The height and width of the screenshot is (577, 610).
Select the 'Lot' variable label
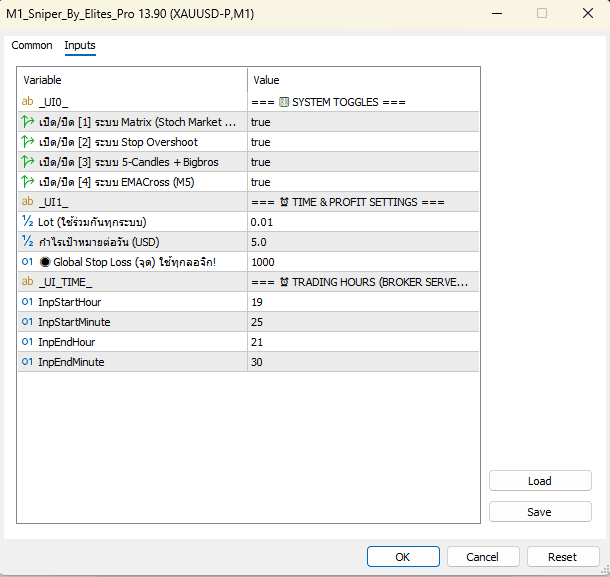click(x=92, y=222)
